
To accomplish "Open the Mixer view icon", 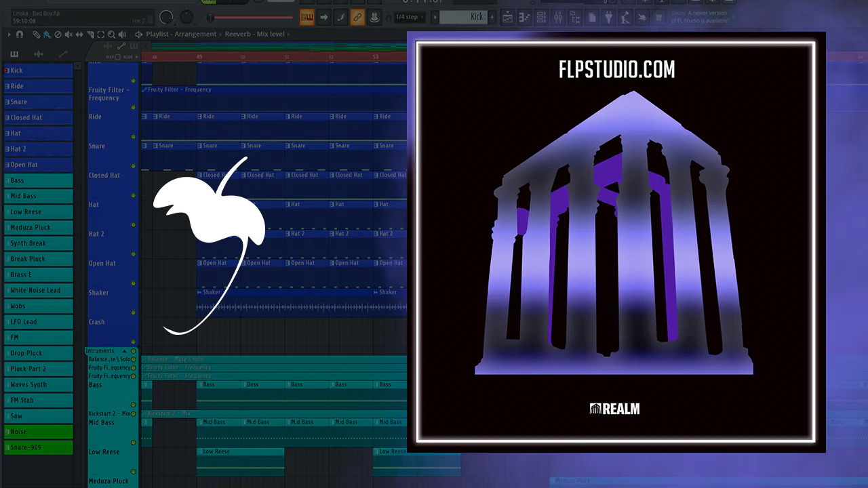I will point(558,17).
